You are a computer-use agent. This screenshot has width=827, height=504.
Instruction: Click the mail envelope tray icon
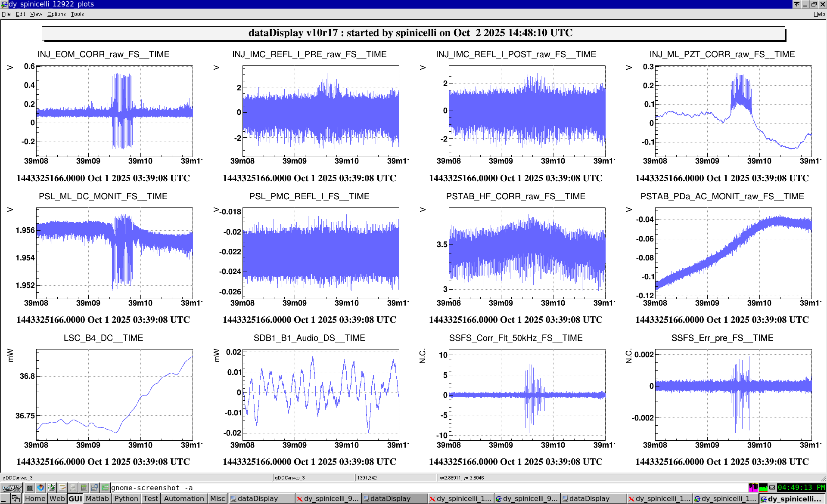[772, 488]
